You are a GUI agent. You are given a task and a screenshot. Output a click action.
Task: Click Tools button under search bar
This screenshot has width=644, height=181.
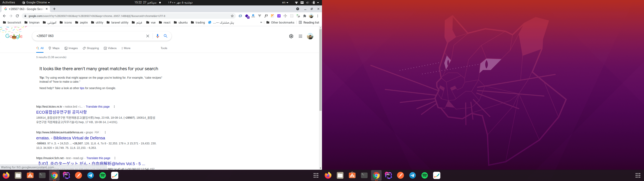(x=164, y=48)
